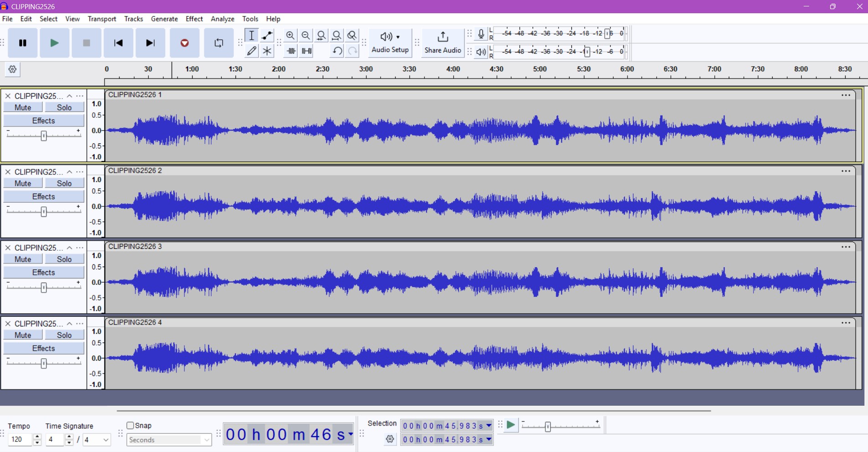
Task: Click the Zoom Toggle icon
Action: [x=352, y=35]
